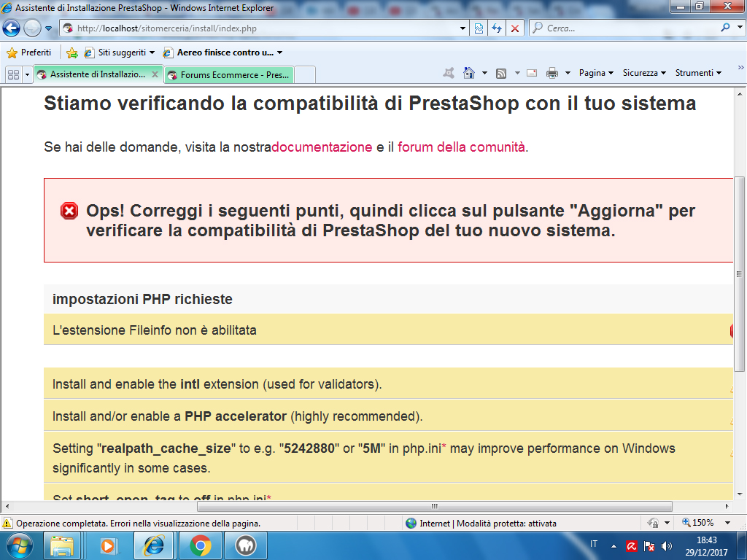Open Windows Explorer from the taskbar

tap(62, 545)
